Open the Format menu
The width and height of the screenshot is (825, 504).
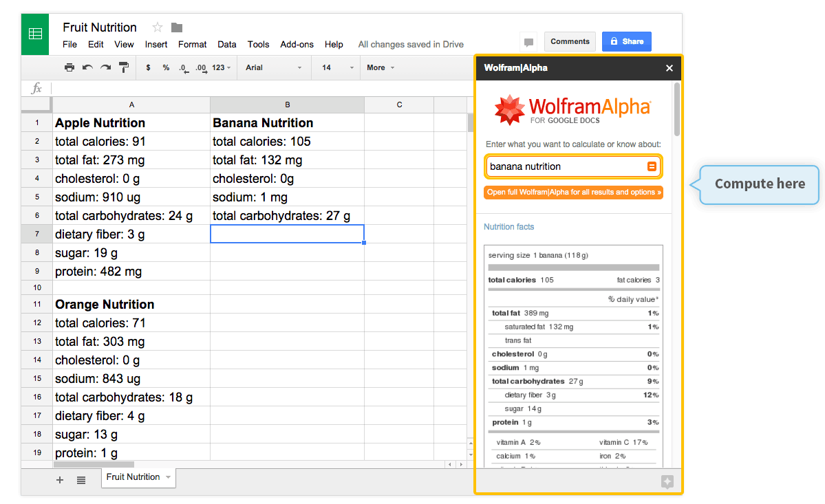click(192, 45)
